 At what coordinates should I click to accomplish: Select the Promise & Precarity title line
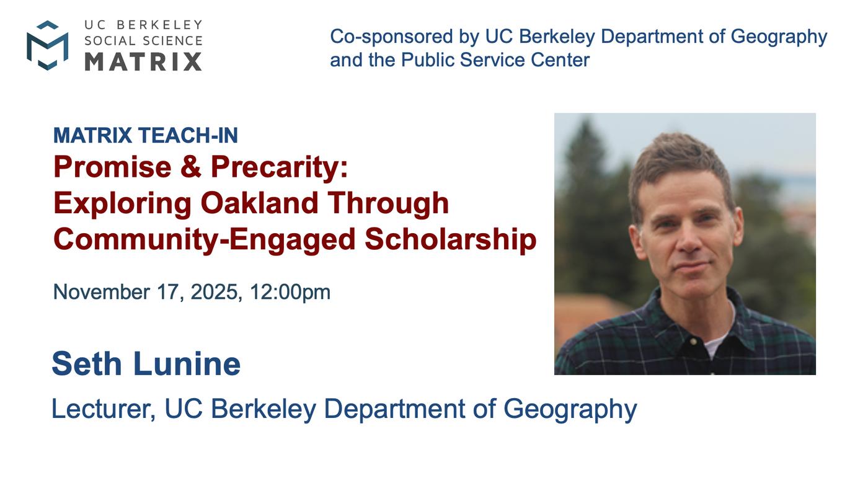[201, 167]
